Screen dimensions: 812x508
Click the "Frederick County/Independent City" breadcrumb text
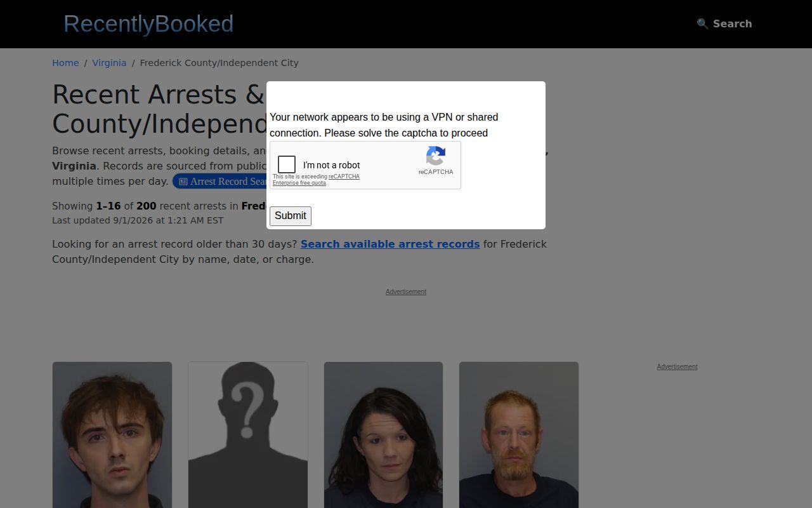tap(219, 63)
